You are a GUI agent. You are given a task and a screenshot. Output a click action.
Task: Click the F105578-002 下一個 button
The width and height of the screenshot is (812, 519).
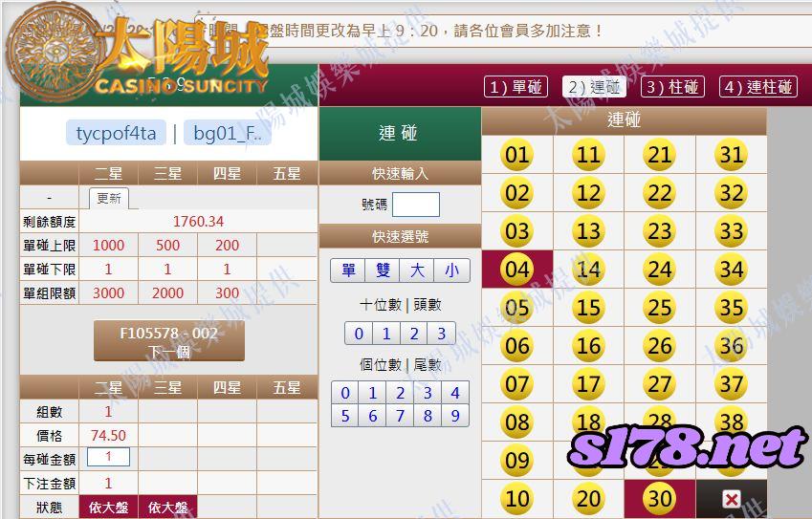point(169,341)
